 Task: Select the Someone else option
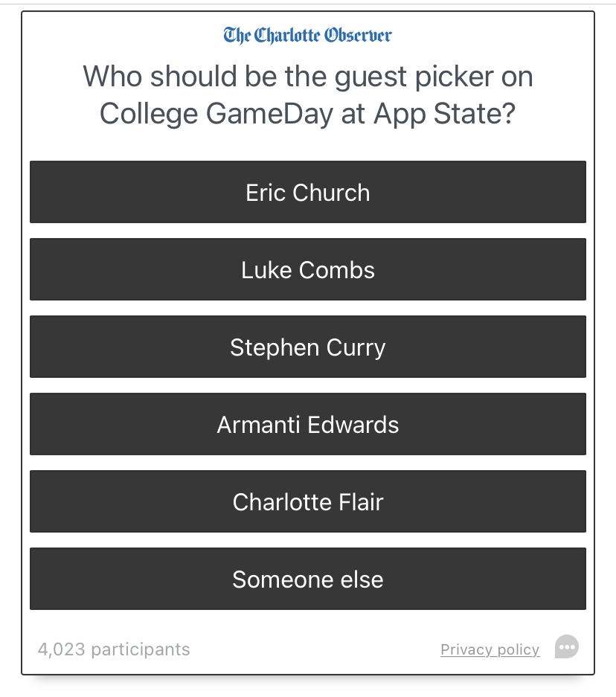point(307,579)
